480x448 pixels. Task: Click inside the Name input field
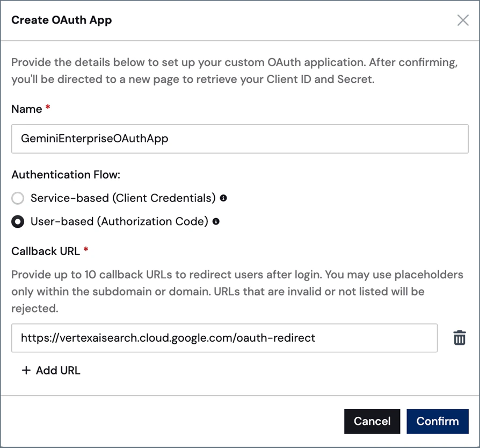[240, 139]
